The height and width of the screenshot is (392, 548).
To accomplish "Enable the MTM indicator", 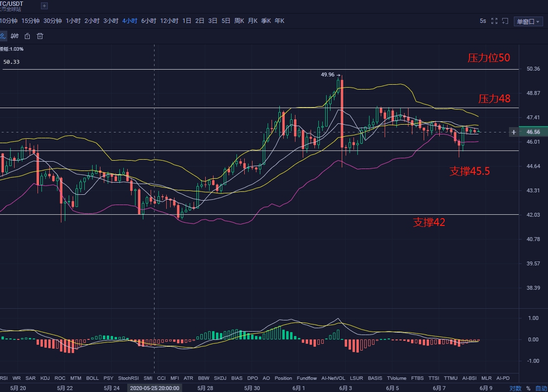I will coord(76,378).
